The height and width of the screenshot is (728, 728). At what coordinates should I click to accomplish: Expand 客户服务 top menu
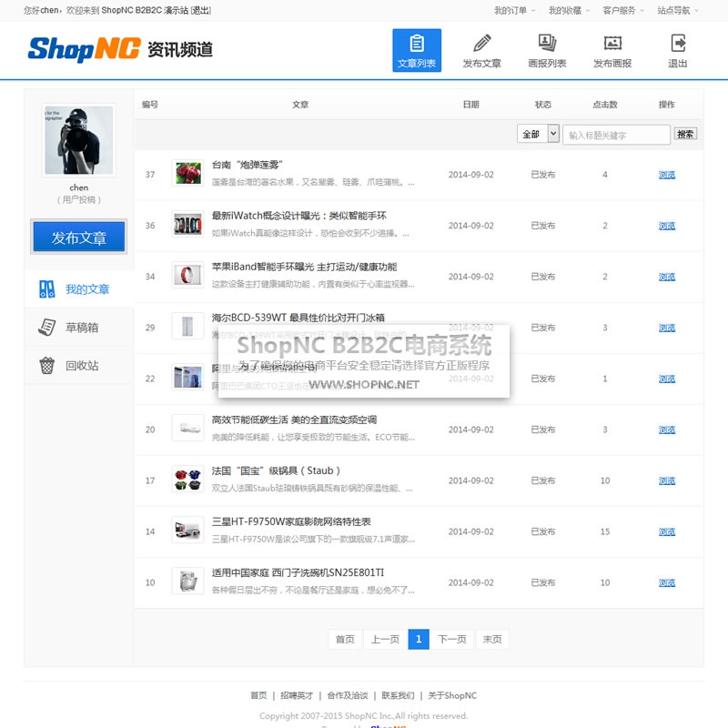point(623,10)
